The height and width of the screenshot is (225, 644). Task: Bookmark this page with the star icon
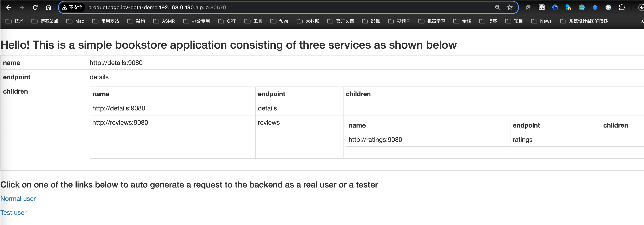coord(510,7)
